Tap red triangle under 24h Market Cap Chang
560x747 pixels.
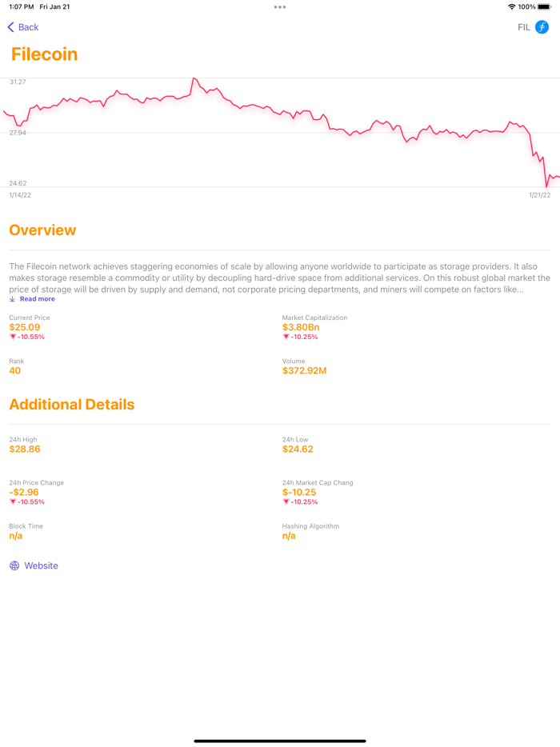pos(286,501)
